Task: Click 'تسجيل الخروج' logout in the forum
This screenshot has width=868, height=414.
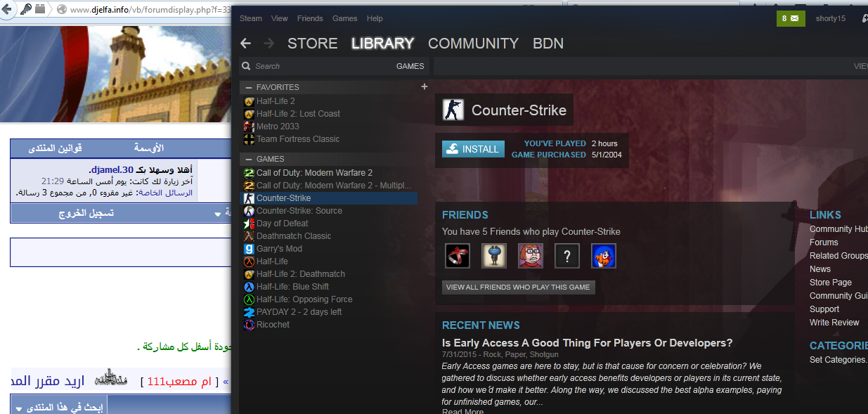Action: click(86, 213)
